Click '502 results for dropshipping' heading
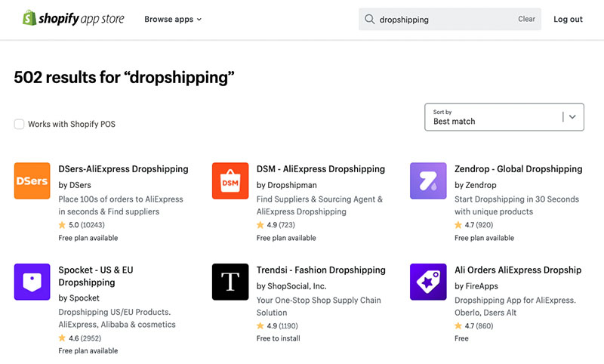 124,78
